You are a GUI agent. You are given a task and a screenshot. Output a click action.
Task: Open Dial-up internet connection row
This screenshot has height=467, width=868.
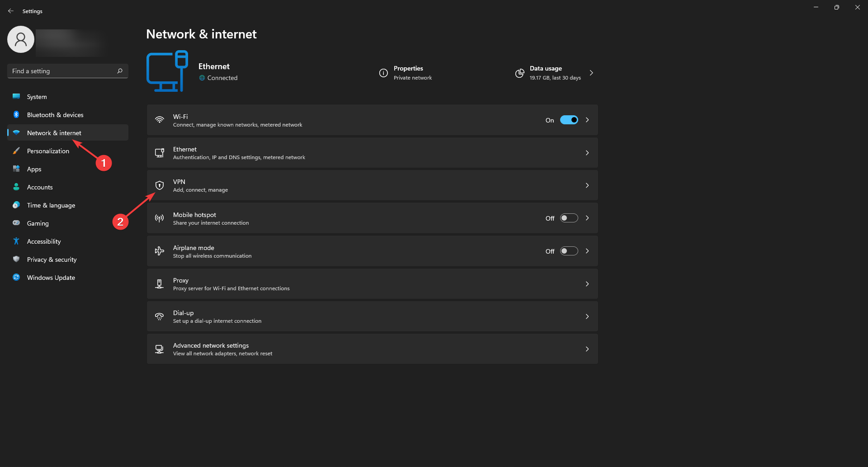tap(373, 316)
